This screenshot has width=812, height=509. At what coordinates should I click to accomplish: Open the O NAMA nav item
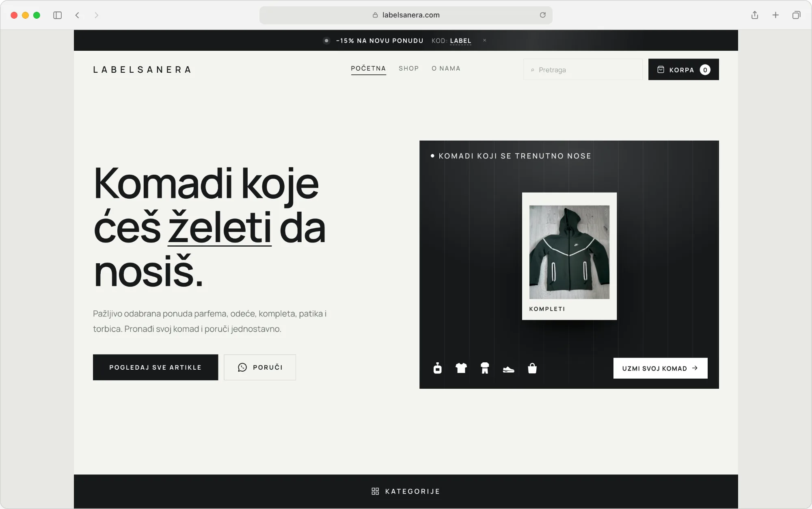[446, 68]
